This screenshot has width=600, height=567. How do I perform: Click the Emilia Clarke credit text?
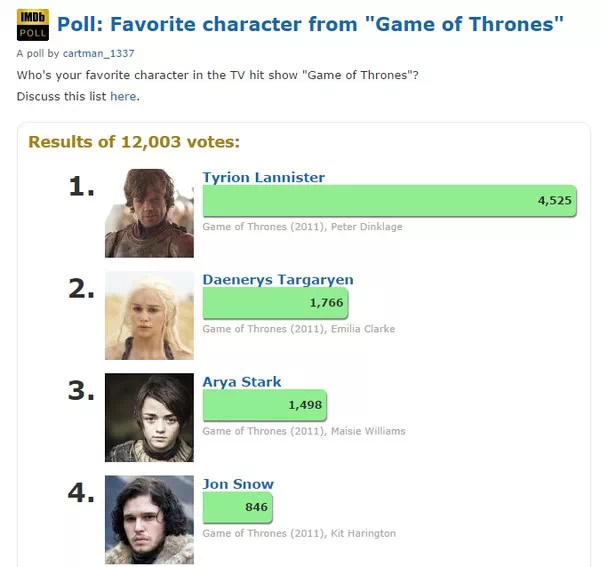point(363,329)
